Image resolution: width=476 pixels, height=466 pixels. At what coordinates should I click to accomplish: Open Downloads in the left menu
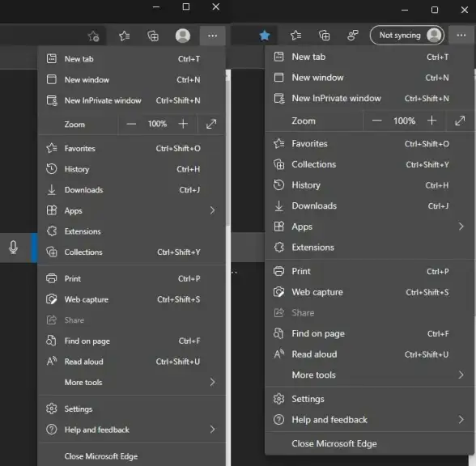[x=131, y=190]
